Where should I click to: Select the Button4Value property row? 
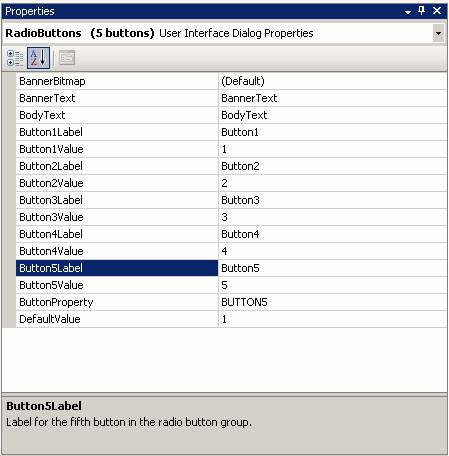(231, 251)
